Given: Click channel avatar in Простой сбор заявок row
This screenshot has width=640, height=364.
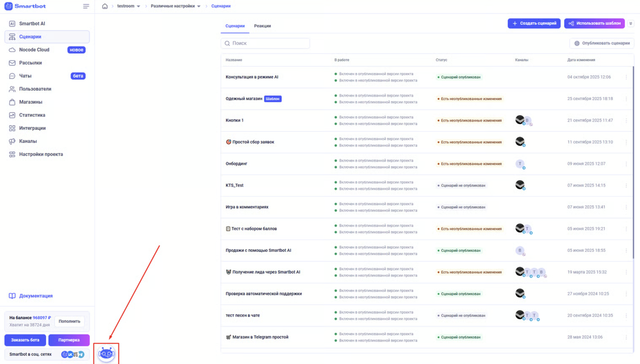Looking at the screenshot, I should 520,142.
